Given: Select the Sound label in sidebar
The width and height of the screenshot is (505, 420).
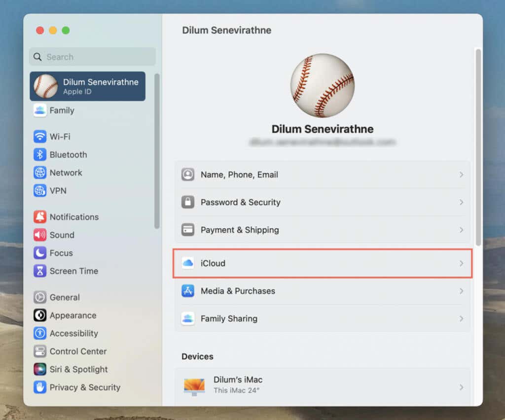Looking at the screenshot, I should pos(62,235).
